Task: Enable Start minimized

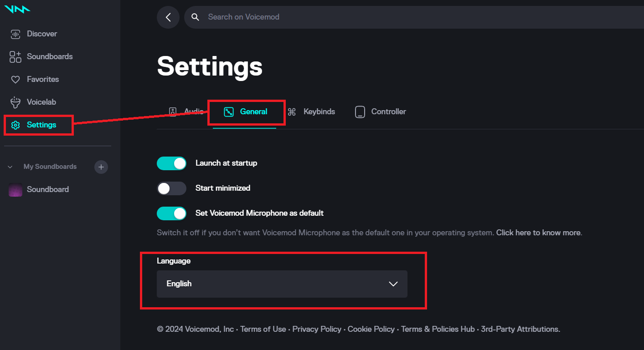Action: 172,188
